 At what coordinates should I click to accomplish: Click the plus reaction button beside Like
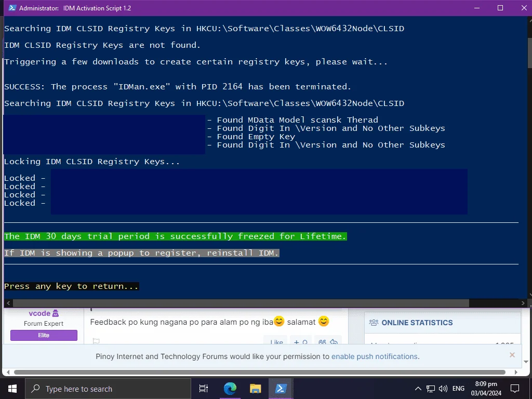301,341
